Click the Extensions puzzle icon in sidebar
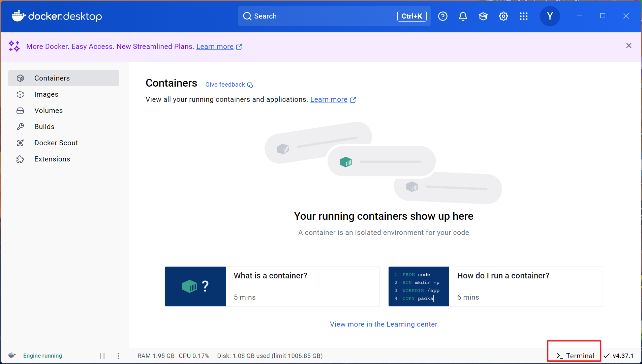Image resolution: width=642 pixels, height=364 pixels. pos(20,159)
